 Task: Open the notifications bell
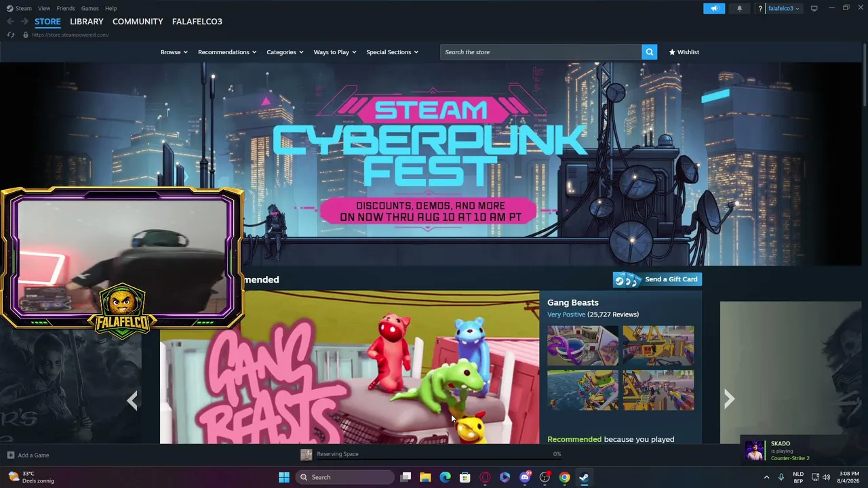click(739, 8)
